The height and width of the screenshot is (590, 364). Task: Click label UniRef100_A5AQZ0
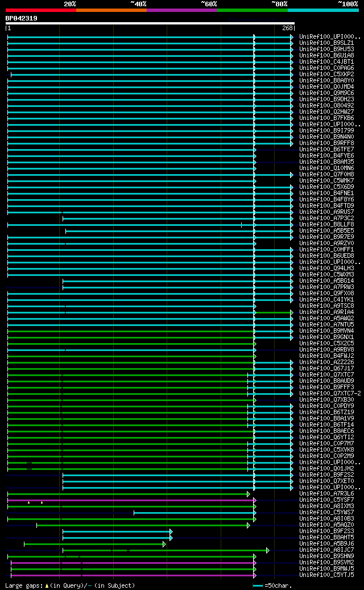(x=326, y=525)
